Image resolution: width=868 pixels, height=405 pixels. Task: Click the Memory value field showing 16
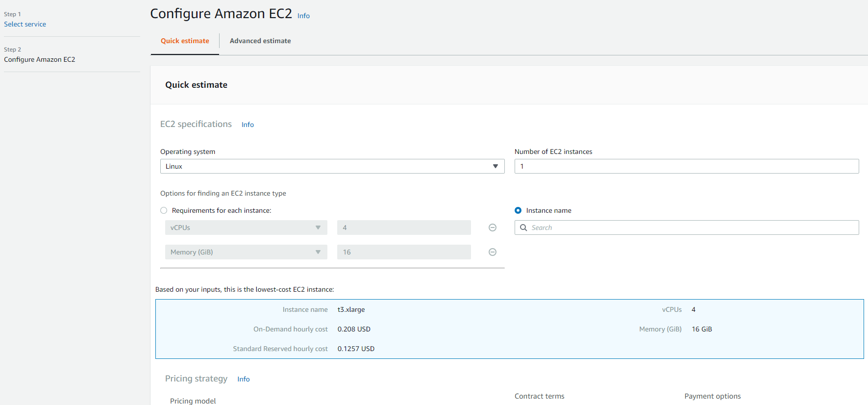pos(403,252)
